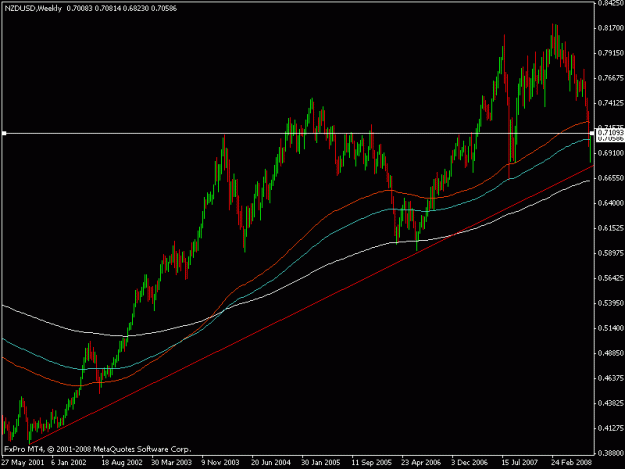The image size is (625, 469).
Task: Click the 6 Jan 2002 date label
Action: [69, 463]
